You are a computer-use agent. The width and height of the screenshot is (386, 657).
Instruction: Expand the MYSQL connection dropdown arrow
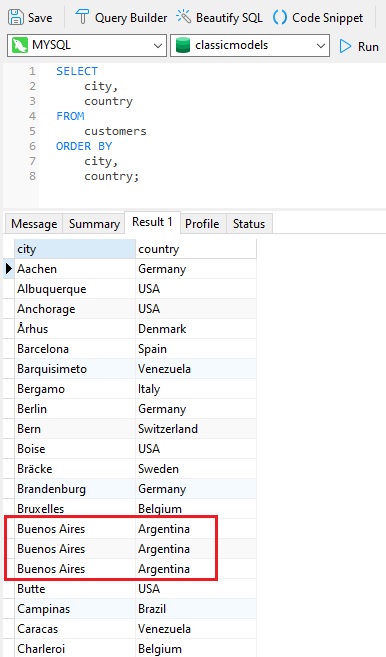pos(158,45)
